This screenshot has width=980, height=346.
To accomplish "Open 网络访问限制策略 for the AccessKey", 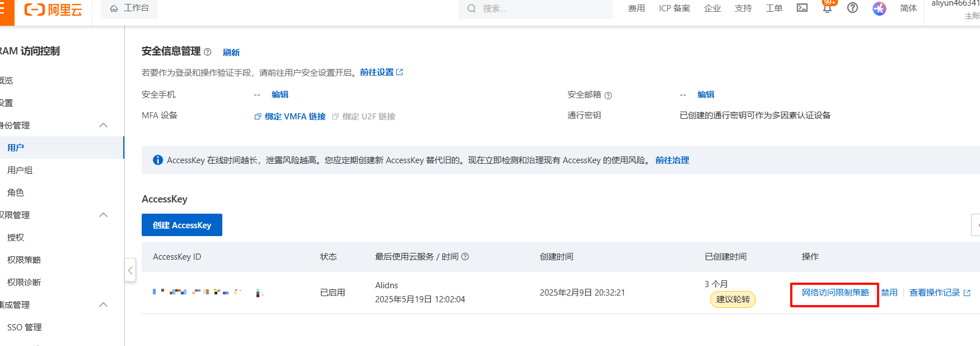I will (836, 293).
